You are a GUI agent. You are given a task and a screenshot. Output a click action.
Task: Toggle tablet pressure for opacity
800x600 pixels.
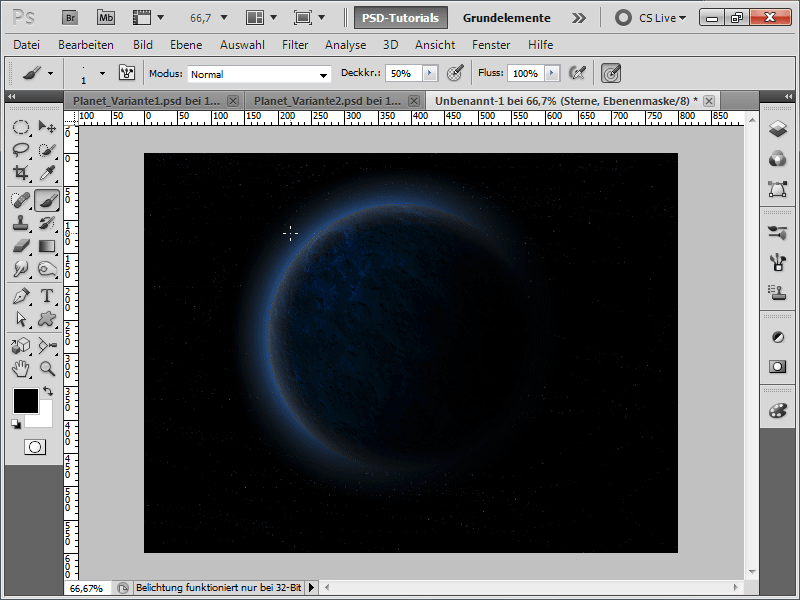[455, 73]
